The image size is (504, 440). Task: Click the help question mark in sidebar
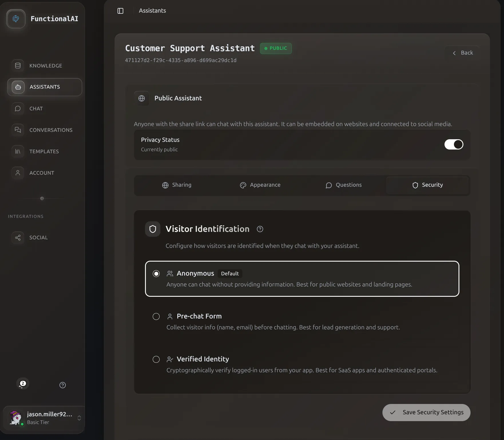63,385
